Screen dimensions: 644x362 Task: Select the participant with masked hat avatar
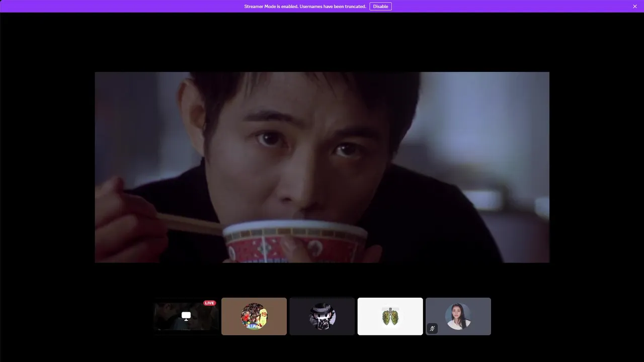point(322,316)
